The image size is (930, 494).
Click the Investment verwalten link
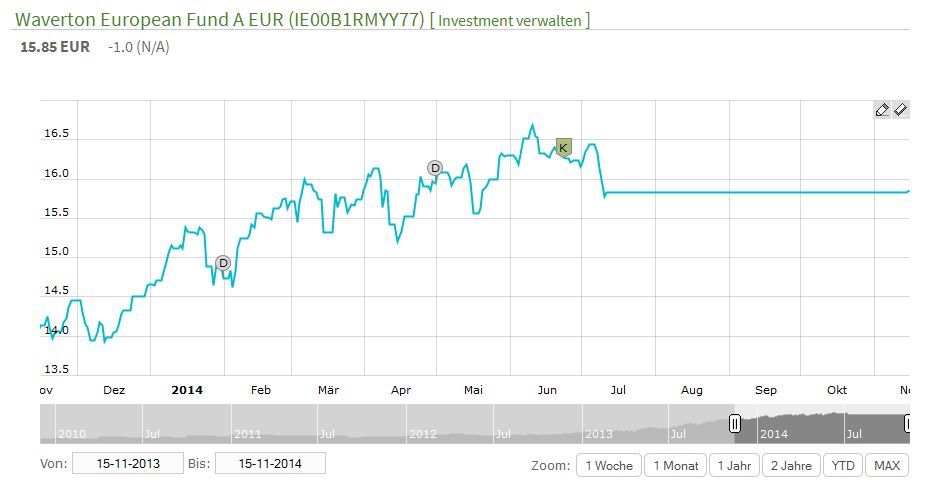509,20
